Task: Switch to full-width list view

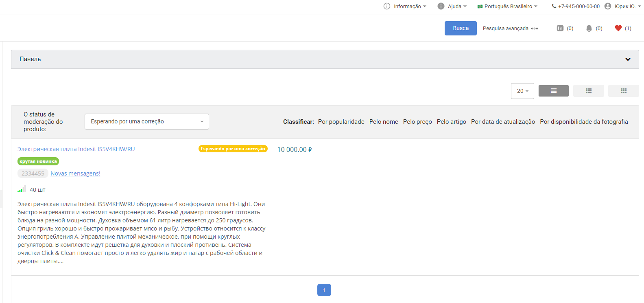Action: tap(554, 91)
